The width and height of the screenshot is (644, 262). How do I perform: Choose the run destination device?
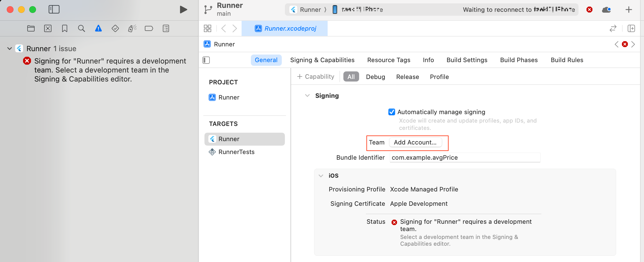[x=357, y=10]
